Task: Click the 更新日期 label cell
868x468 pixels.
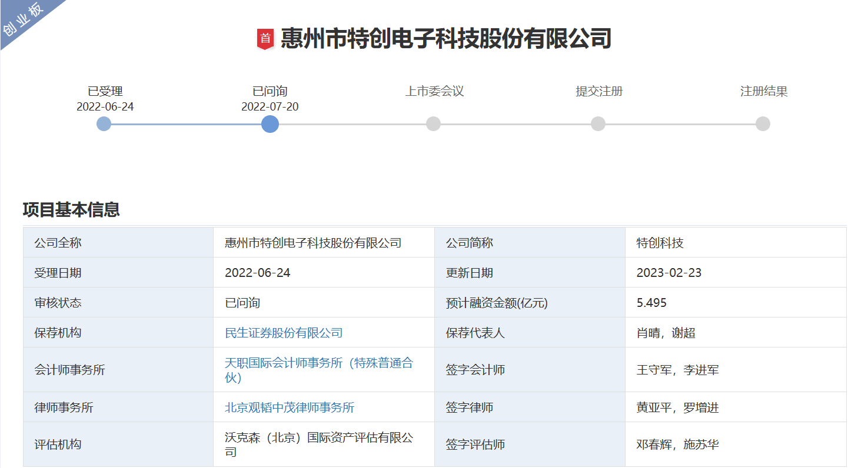Action: [530, 273]
